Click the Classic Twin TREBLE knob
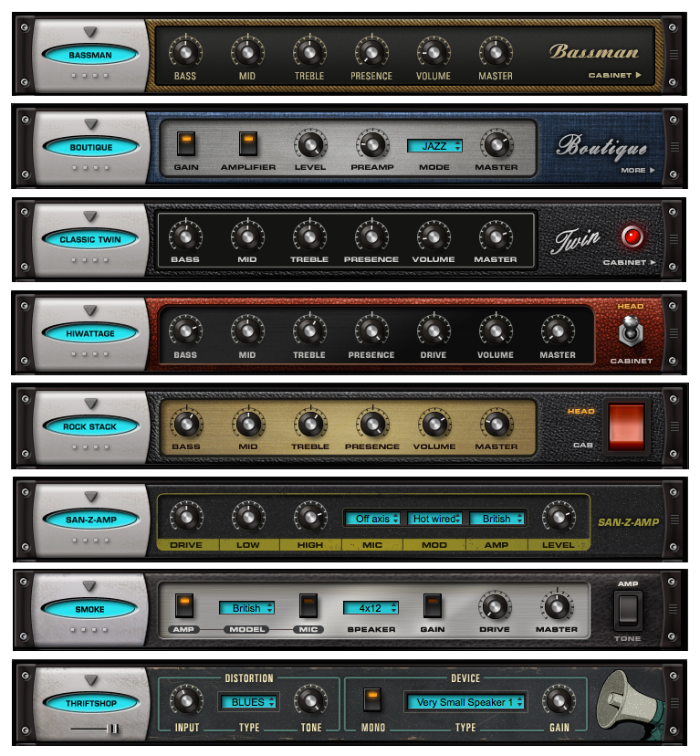The height and width of the screenshot is (756, 700). (x=309, y=236)
